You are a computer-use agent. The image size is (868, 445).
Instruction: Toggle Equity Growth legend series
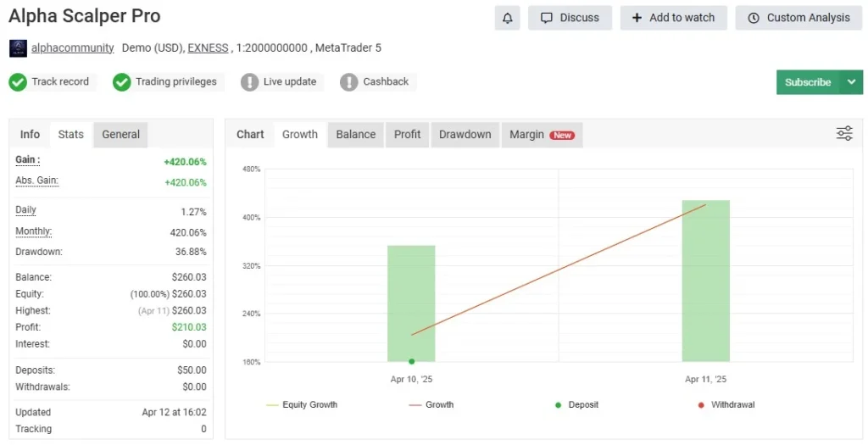pyautogui.click(x=302, y=405)
